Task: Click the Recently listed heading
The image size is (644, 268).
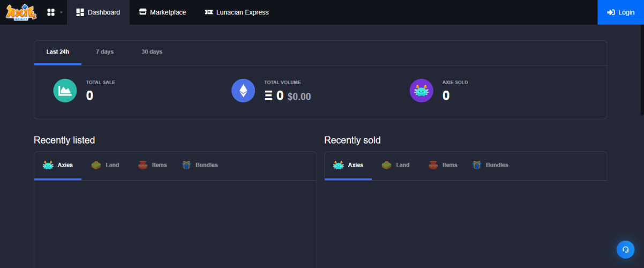Action: [64, 140]
